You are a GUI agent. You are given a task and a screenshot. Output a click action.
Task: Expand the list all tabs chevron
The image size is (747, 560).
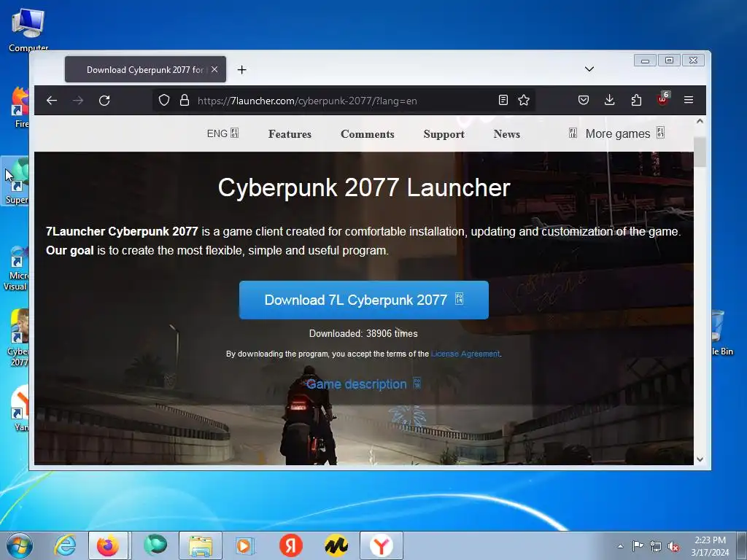click(589, 69)
